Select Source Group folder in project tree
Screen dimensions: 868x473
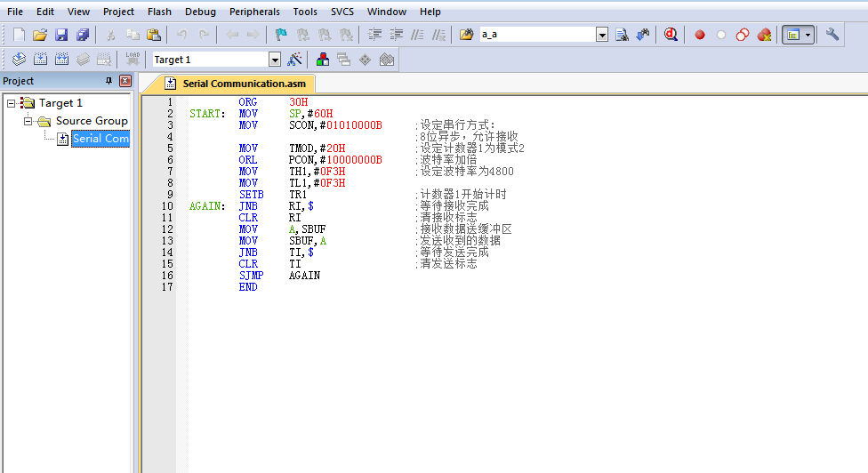click(x=92, y=121)
